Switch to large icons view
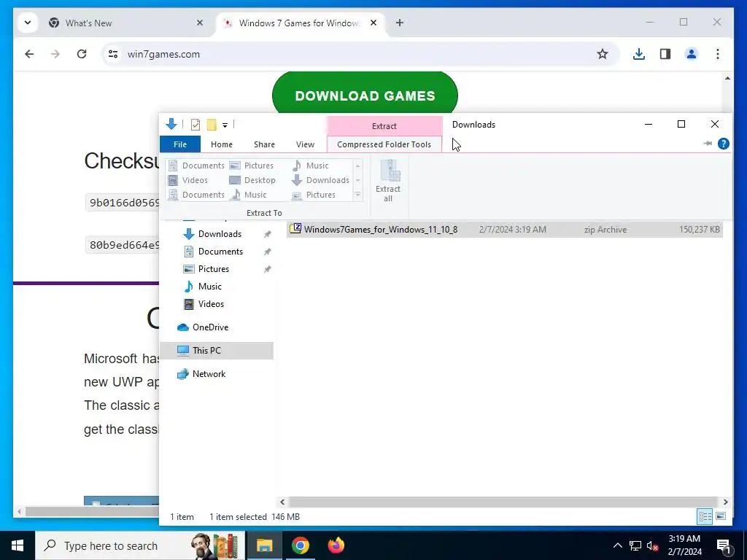Screen dimensions: 747x560 [x=721, y=516]
